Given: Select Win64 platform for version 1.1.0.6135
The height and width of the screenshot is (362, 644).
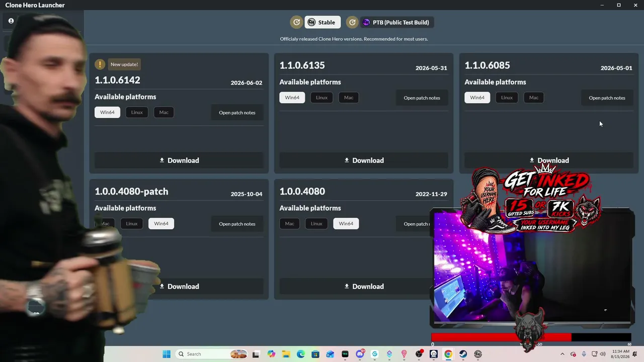Looking at the screenshot, I should [292, 98].
